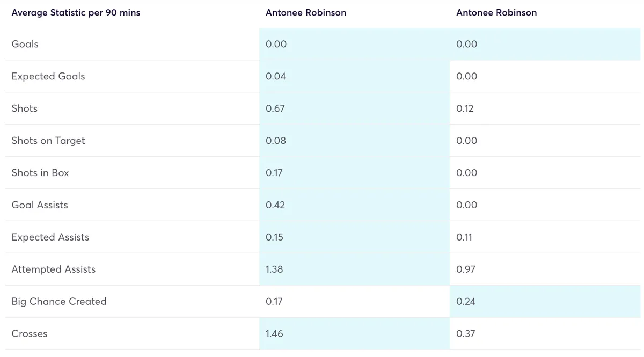Click the 0.12 Shots value
Screen dimensions: 644x357
(x=465, y=108)
